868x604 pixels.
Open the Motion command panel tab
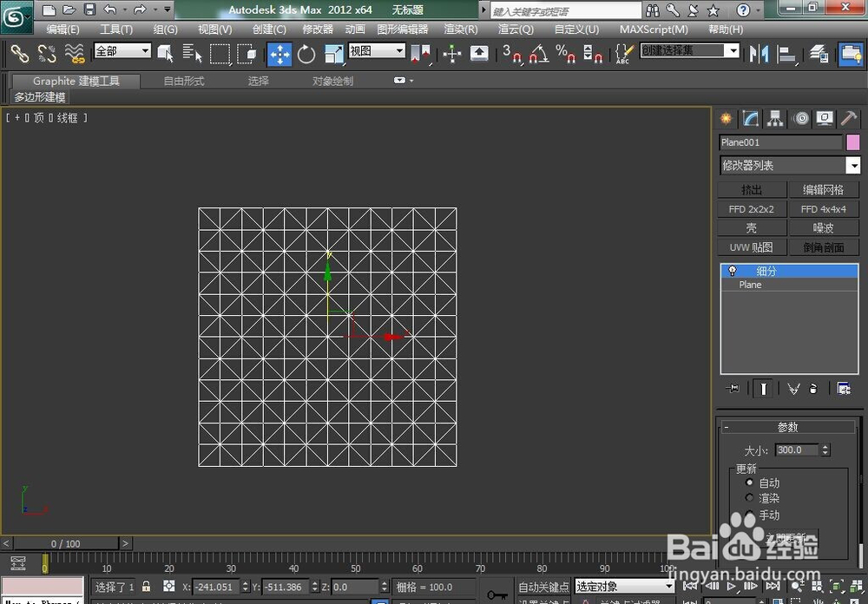pyautogui.click(x=800, y=118)
